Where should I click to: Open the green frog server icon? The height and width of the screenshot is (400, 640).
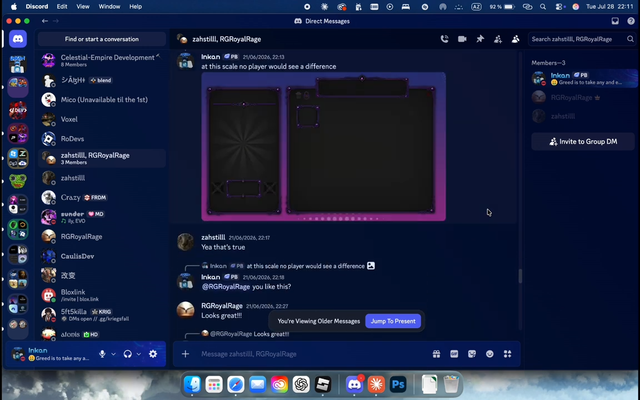point(18,181)
